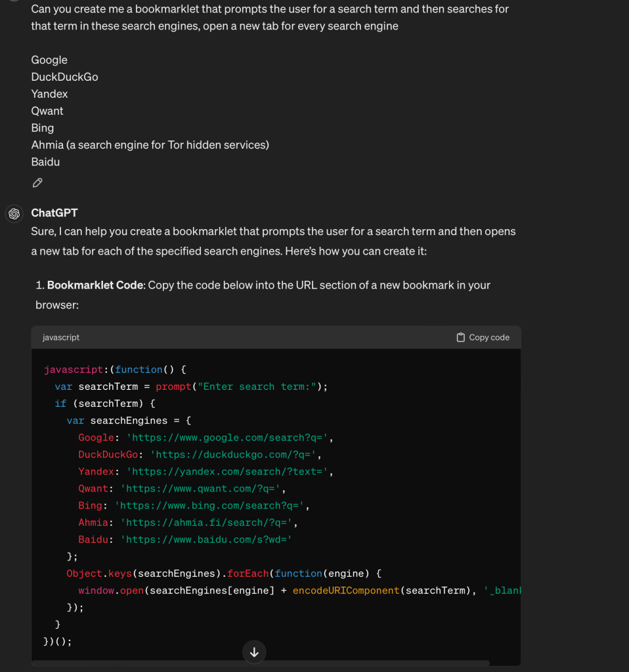Click the edit message pencil icon
Image resolution: width=629 pixels, height=672 pixels.
click(37, 183)
